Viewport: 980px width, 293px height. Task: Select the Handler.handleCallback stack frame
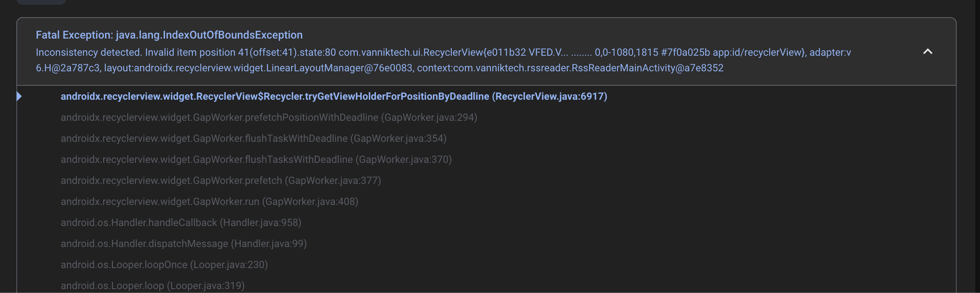point(139,222)
